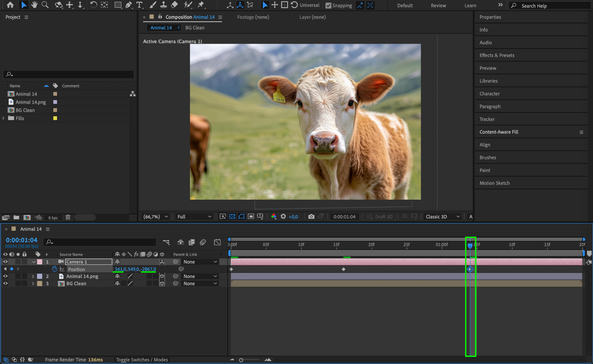Select the Pen tool
593x364 pixels.
pos(129,5)
